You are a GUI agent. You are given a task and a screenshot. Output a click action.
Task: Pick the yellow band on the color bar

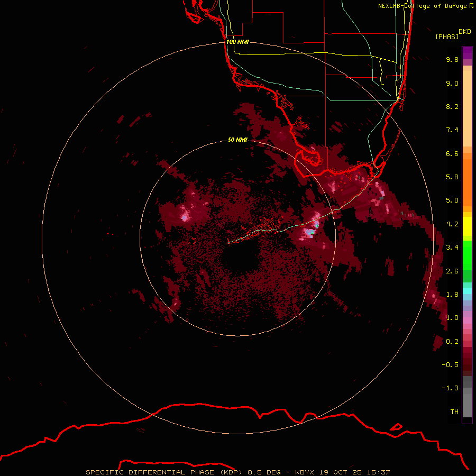467,226
